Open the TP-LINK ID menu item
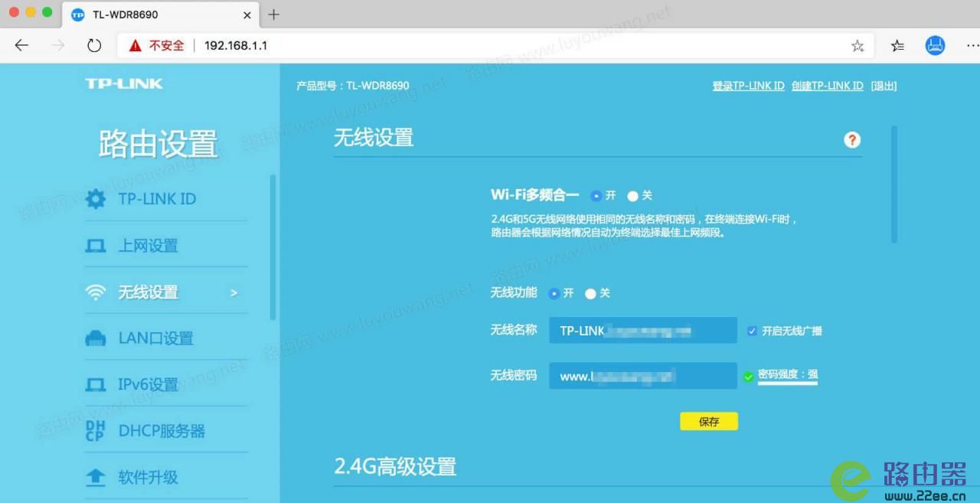The image size is (980, 503). (166, 199)
